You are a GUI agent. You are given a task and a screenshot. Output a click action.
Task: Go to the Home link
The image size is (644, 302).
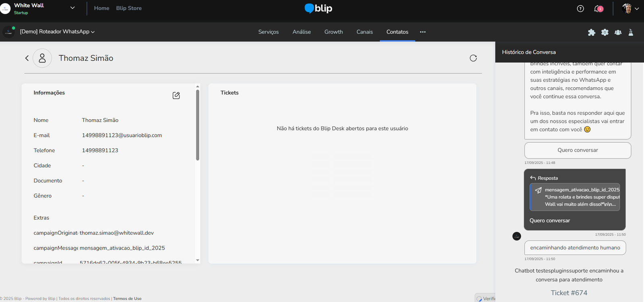coord(101,8)
